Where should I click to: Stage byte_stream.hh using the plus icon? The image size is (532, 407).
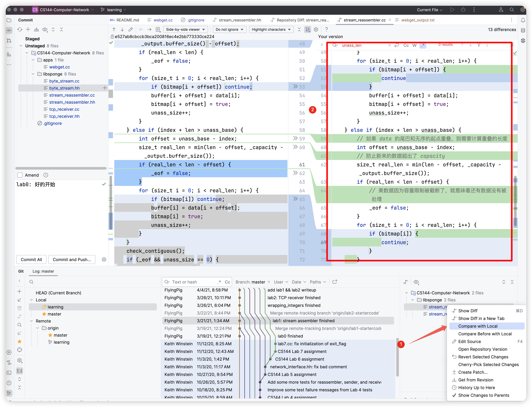pos(105,88)
